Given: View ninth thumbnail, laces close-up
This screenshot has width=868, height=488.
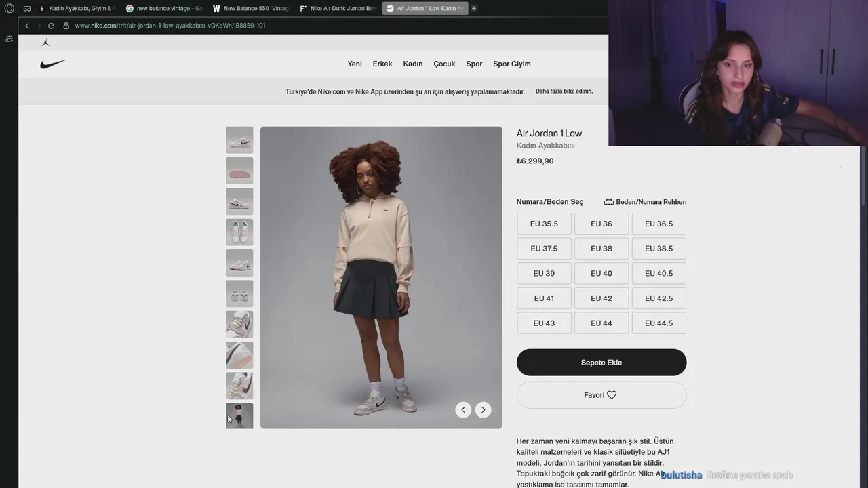Looking at the screenshot, I should point(239,386).
